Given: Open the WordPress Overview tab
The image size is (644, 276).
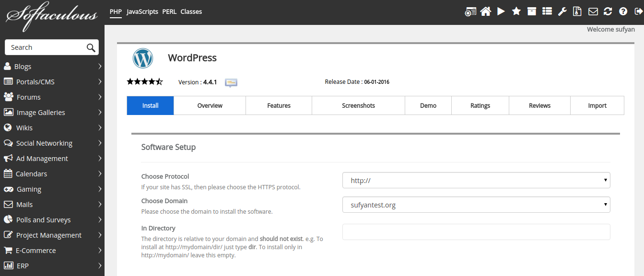Looking at the screenshot, I should point(210,105).
